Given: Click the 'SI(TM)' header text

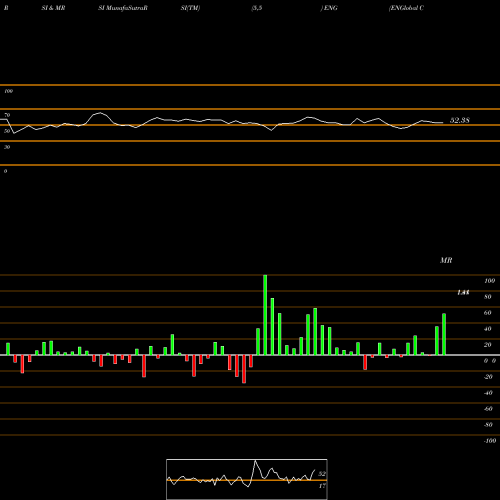Looking at the screenshot, I should tap(190, 8).
